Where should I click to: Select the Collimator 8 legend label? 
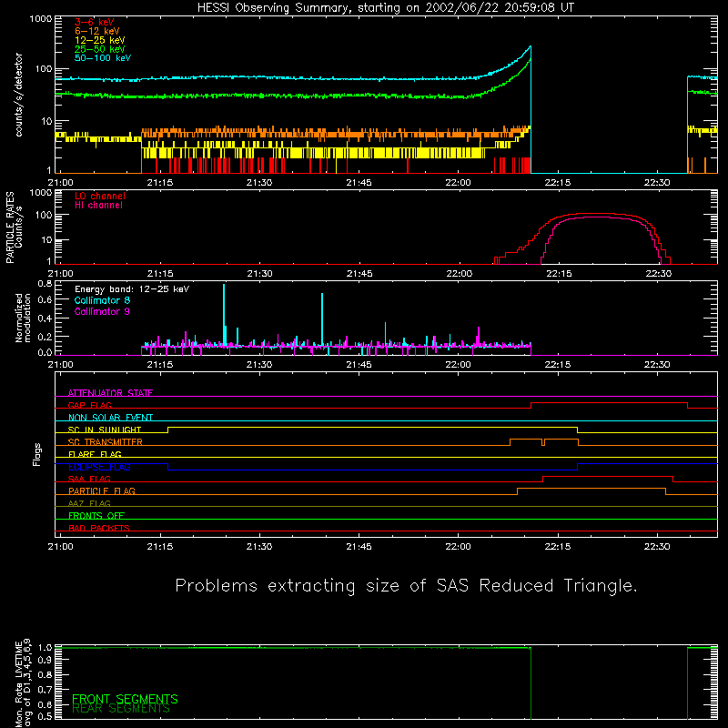pos(102,300)
